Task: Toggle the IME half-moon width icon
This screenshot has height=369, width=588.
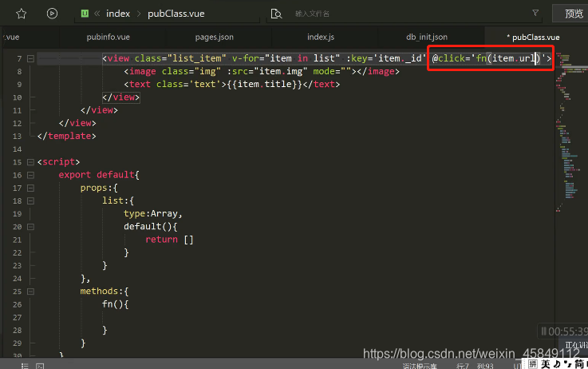Action: [557, 363]
